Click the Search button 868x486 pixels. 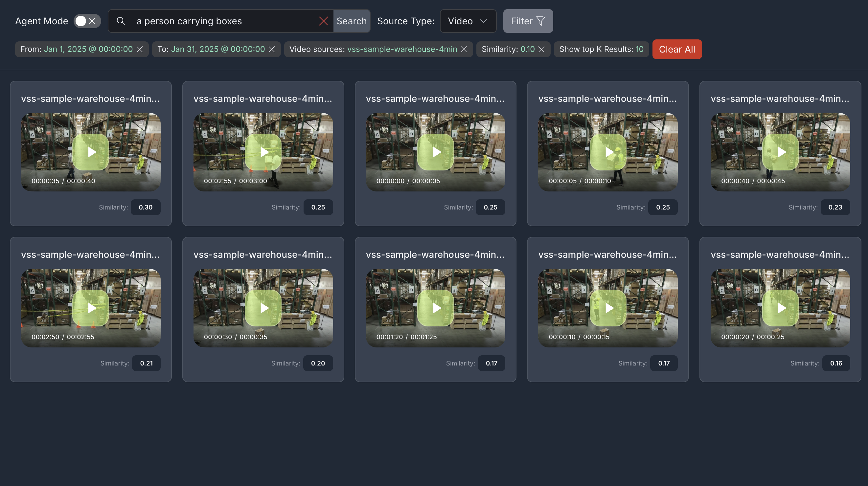click(352, 21)
